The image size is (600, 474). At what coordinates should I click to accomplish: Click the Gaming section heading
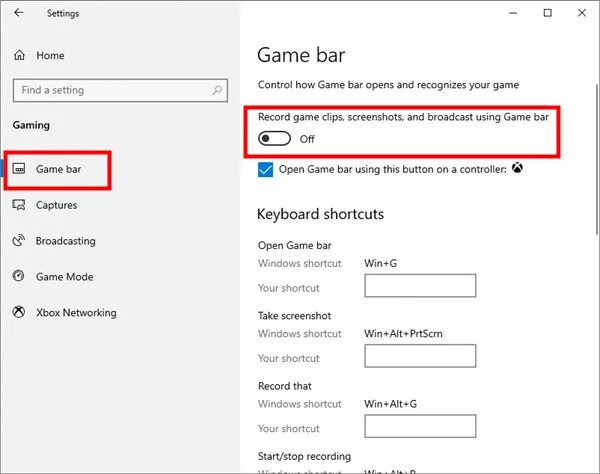(x=31, y=125)
